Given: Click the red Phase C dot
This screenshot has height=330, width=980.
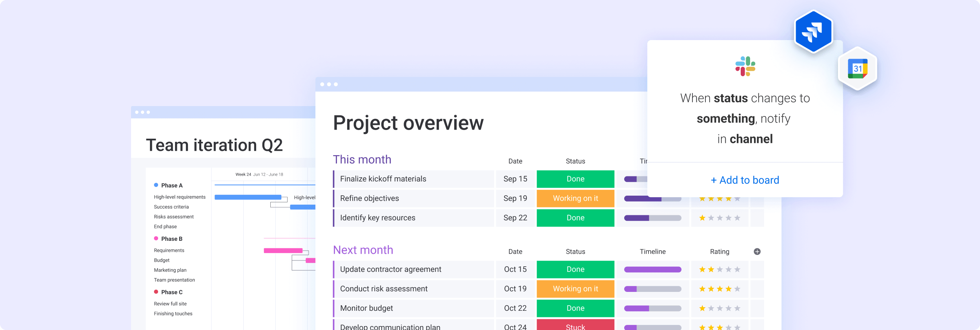Looking at the screenshot, I should [x=156, y=292].
